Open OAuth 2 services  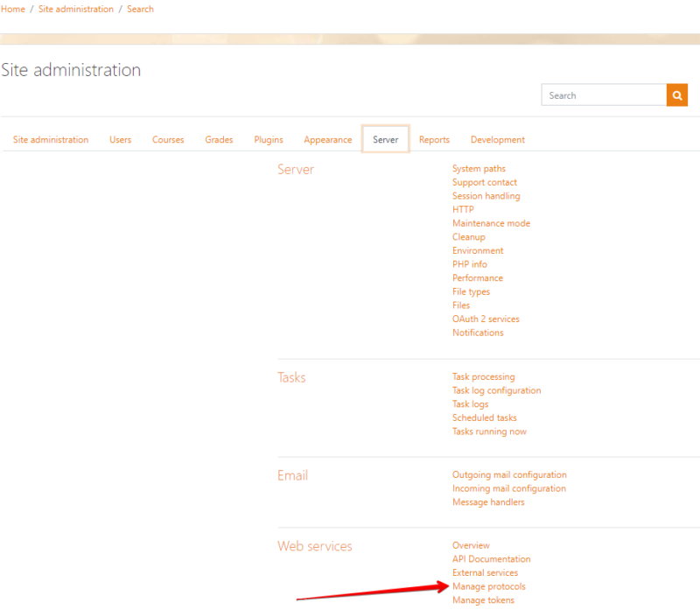(486, 319)
